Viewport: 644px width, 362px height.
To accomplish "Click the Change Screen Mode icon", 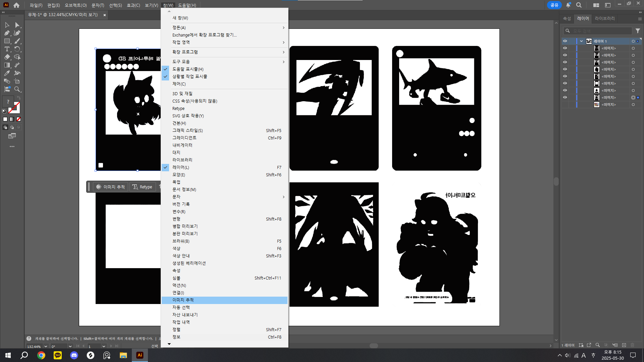I will 12,136.
